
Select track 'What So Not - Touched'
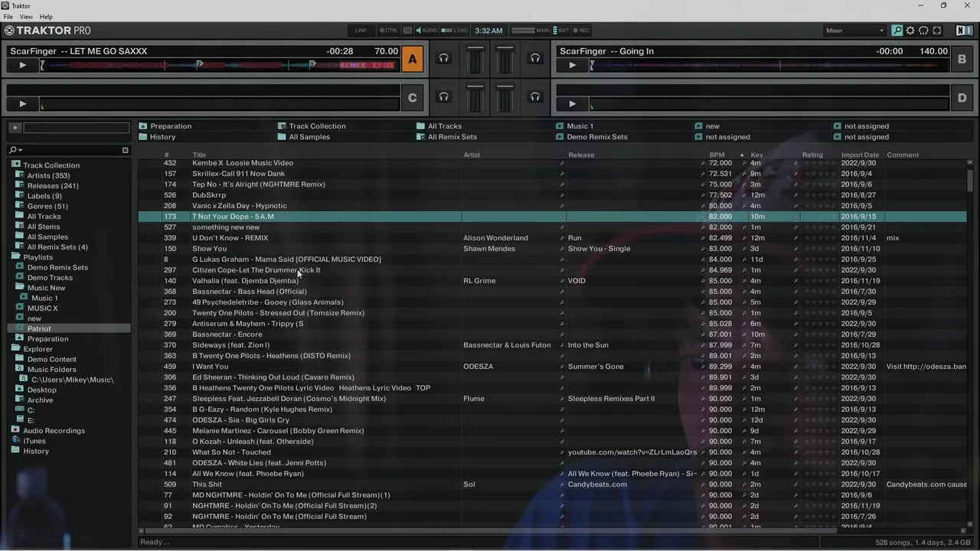point(552,452)
